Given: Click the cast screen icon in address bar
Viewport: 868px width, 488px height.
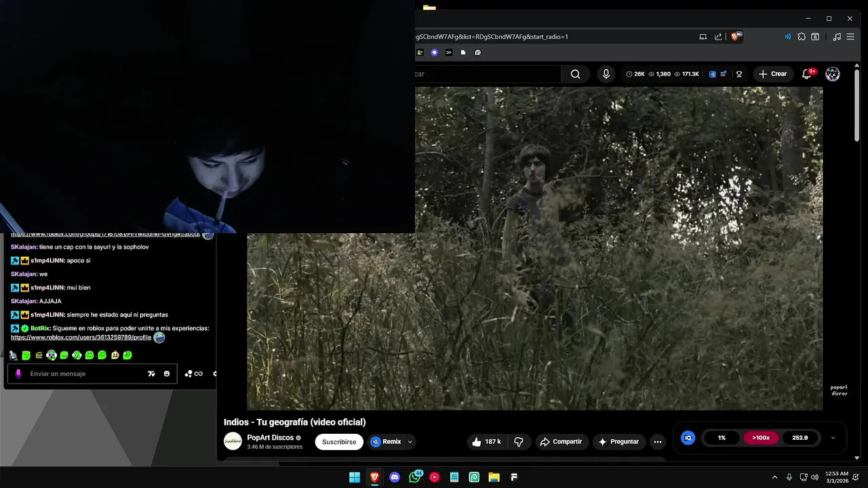Looking at the screenshot, I should click(703, 37).
